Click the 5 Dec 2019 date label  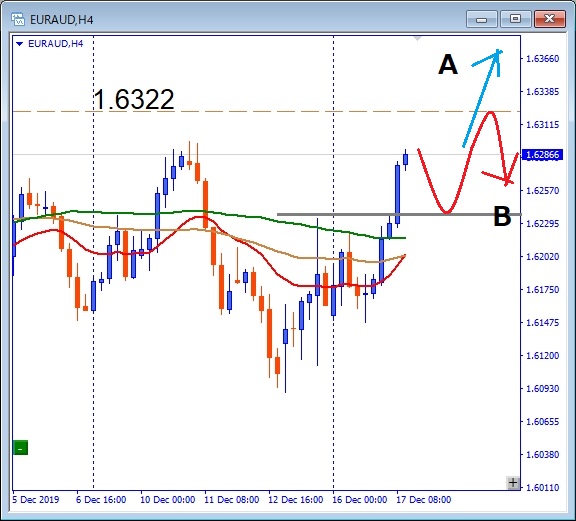pyautogui.click(x=36, y=500)
